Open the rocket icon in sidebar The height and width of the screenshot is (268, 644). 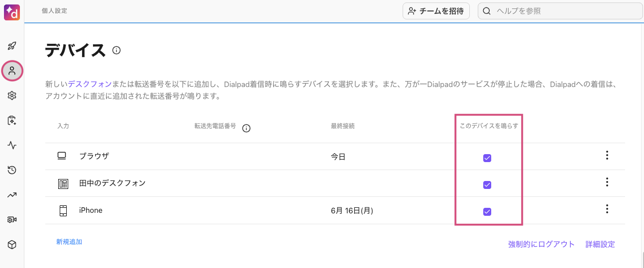tap(12, 46)
